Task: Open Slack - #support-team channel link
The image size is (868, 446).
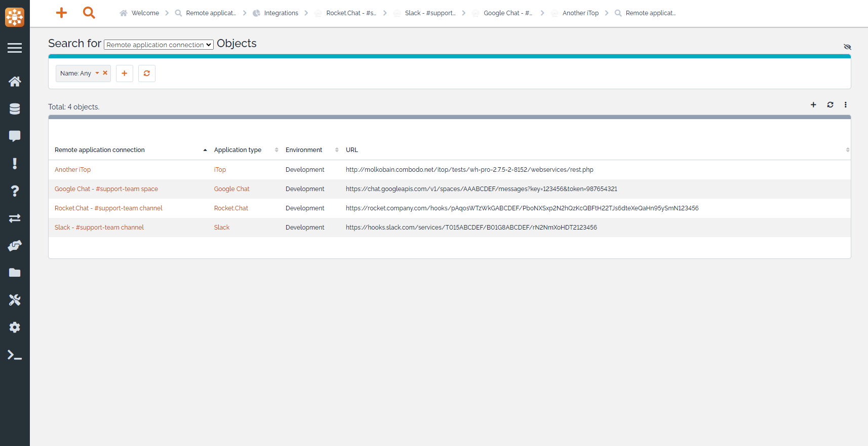Action: point(99,228)
